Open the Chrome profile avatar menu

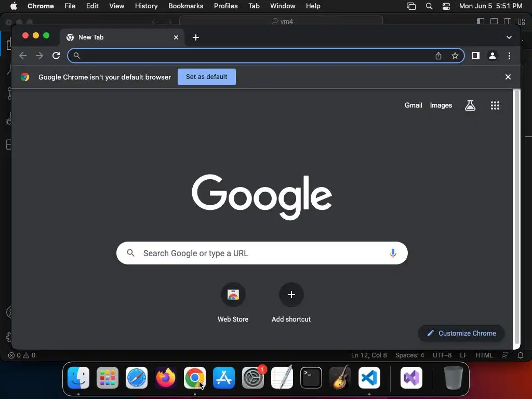click(493, 56)
